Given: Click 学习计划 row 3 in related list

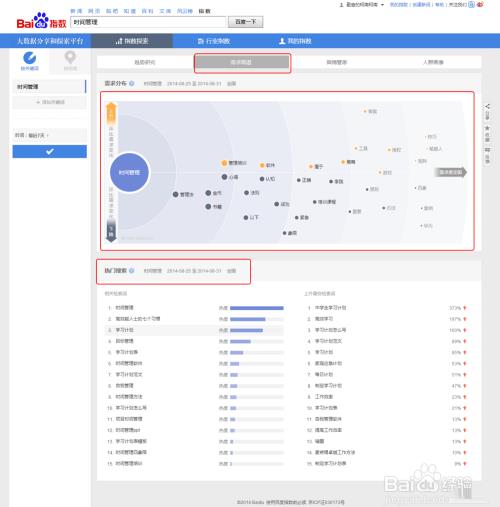Looking at the screenshot, I should [124, 330].
